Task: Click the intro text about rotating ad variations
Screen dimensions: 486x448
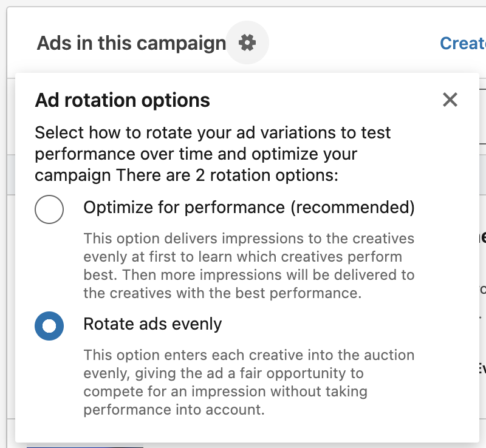Action: (x=213, y=154)
